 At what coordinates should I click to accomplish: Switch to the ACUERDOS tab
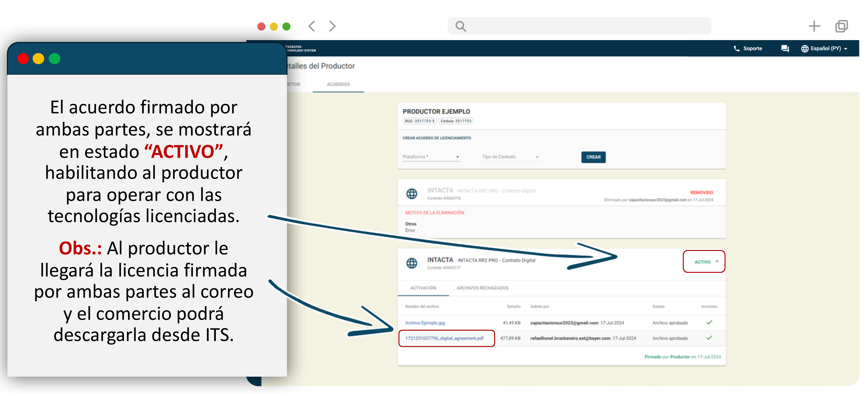tap(338, 84)
